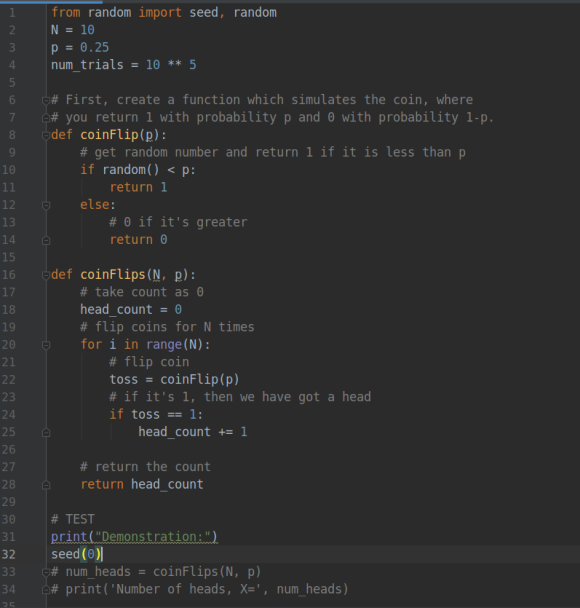Click the fold marker at line 7
Viewport: 580px width, 608px height.
tap(46, 118)
